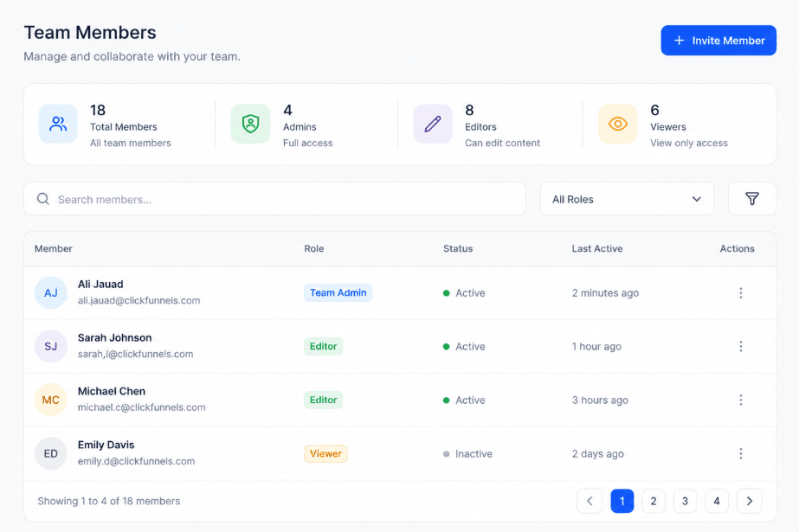Click Active status in Michael Chen row
799x532 pixels.
coord(464,400)
